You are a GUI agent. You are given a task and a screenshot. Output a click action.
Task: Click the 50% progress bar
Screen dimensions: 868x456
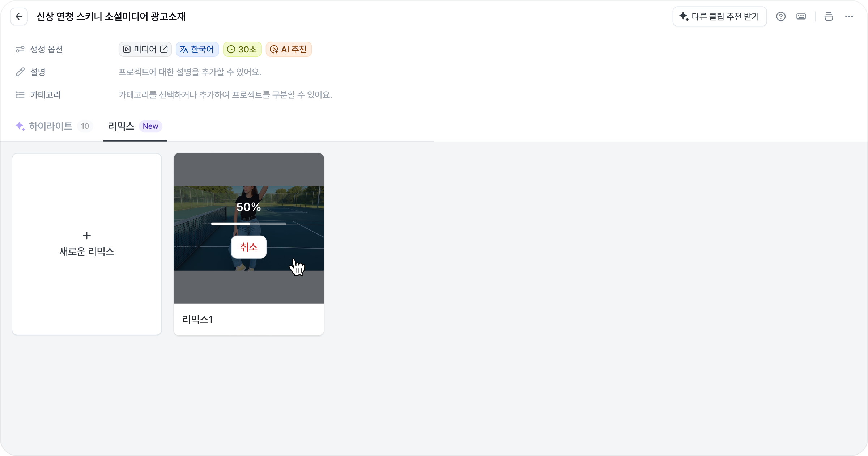249,224
